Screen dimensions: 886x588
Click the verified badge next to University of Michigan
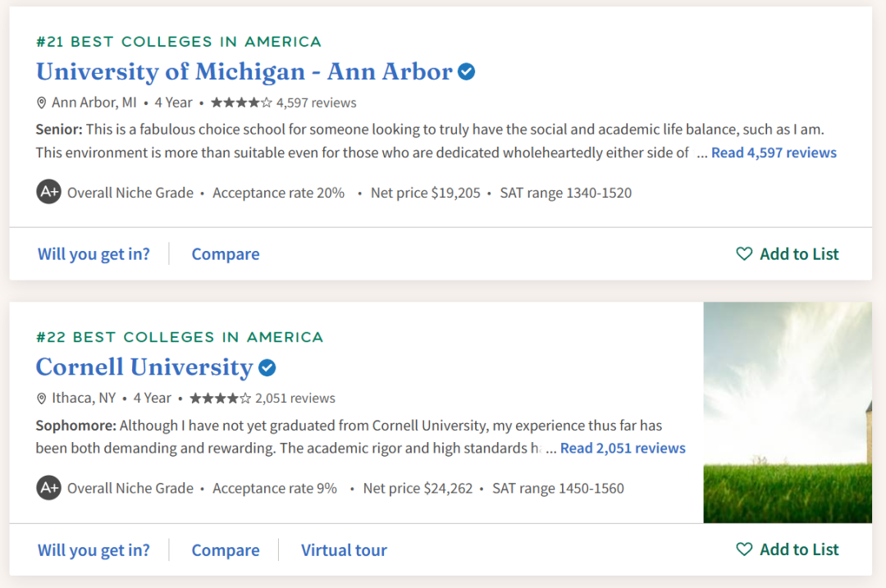(x=466, y=71)
